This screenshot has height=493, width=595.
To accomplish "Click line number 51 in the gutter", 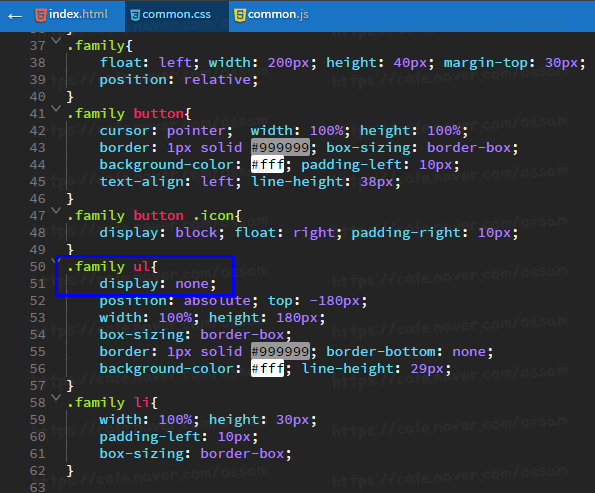I will pos(37,284).
